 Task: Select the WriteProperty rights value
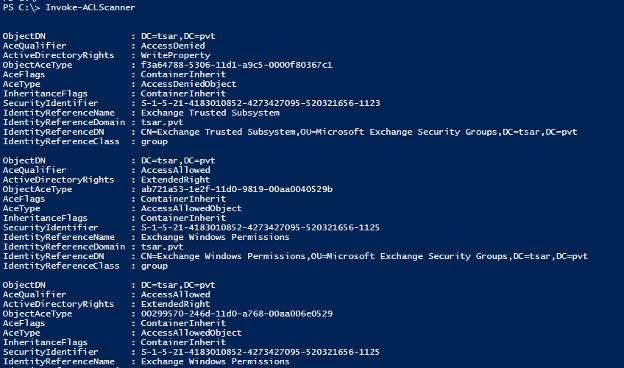[x=176, y=55]
